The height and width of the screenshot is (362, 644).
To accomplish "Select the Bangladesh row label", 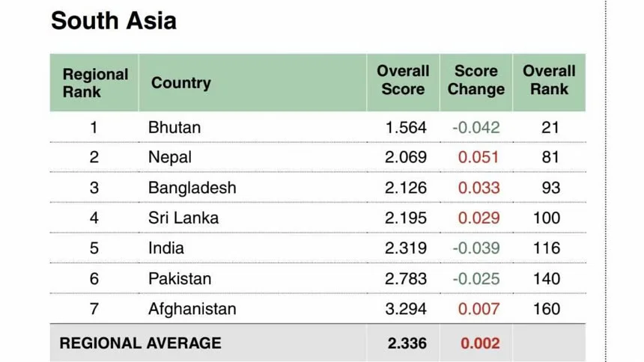I will pyautogui.click(x=192, y=188).
